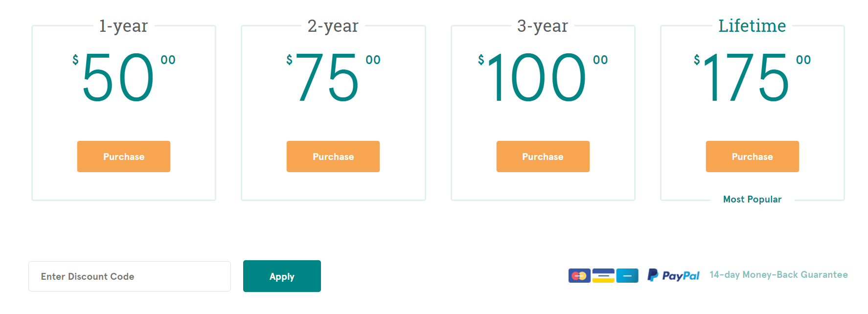The height and width of the screenshot is (314, 868).
Task: Open the 14-day Money-Back Guarantee link
Action: 778,275
